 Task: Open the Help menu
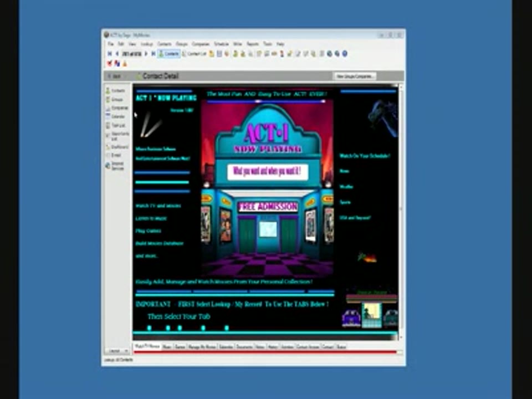280,44
